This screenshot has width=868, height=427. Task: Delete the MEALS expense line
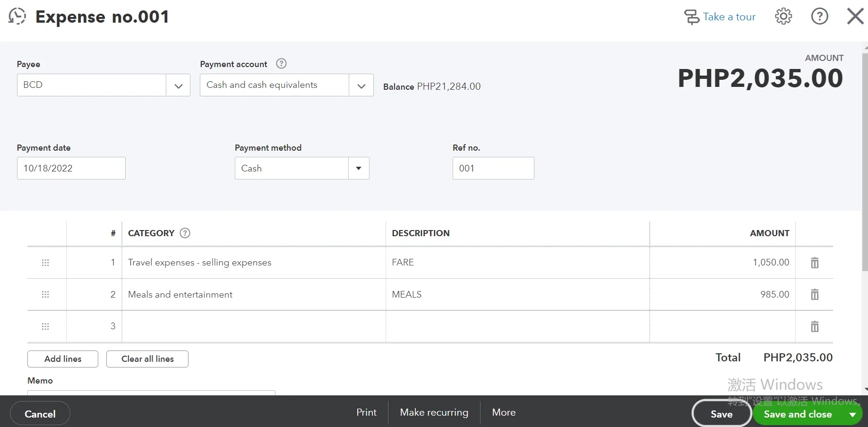click(x=815, y=295)
